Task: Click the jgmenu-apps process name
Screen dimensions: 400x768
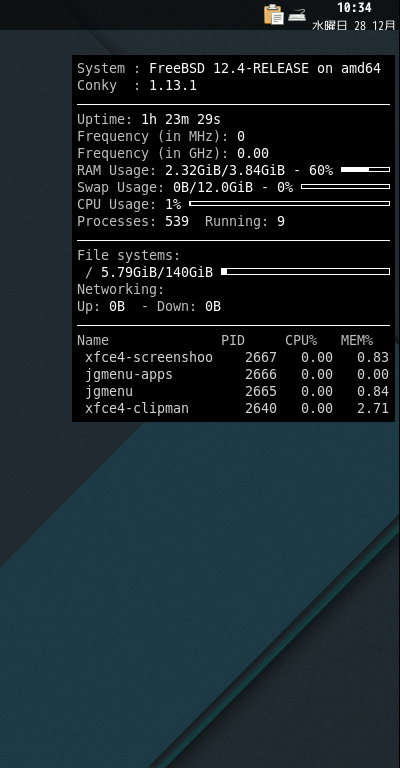Action: pyautogui.click(x=129, y=375)
